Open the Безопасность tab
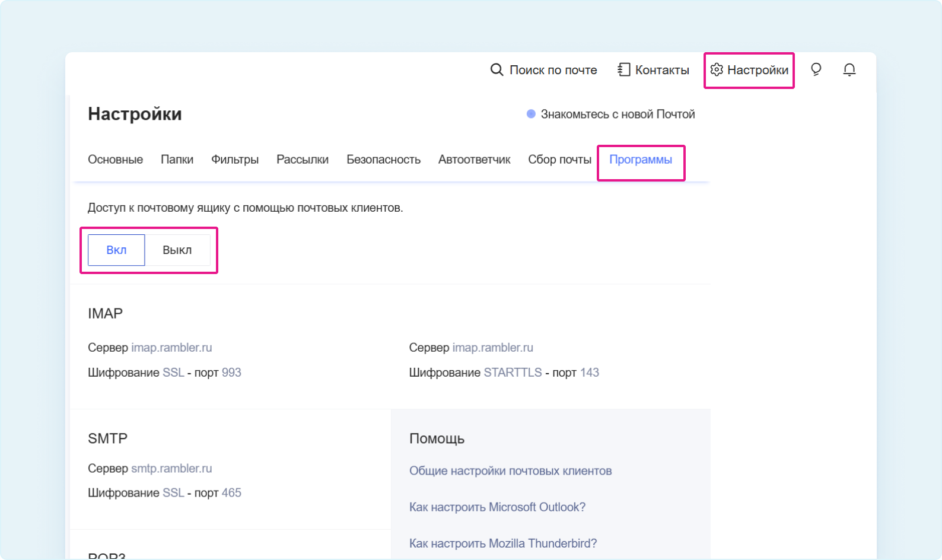The height and width of the screenshot is (560, 942). (x=383, y=160)
